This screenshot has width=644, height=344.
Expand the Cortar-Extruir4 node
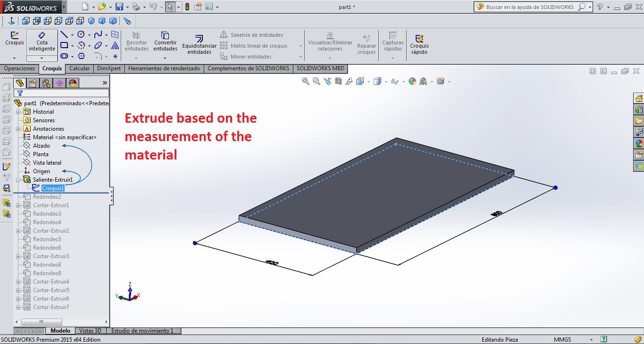coord(18,282)
